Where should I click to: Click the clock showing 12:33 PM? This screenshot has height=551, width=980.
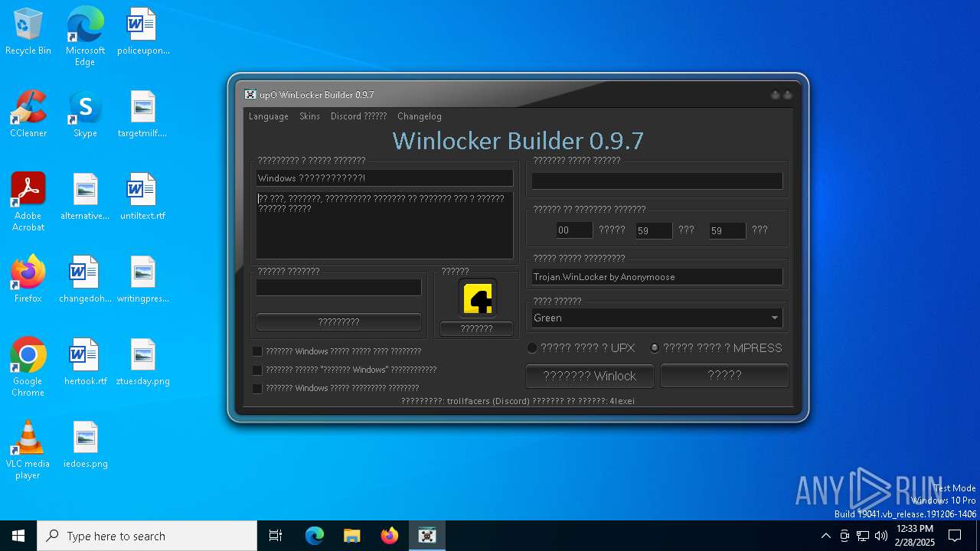click(915, 536)
